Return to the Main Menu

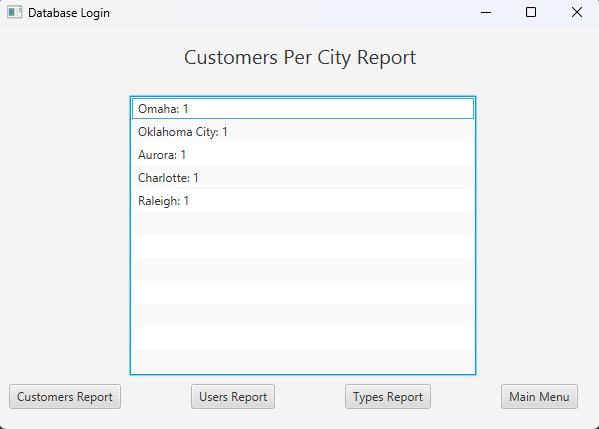[539, 397]
